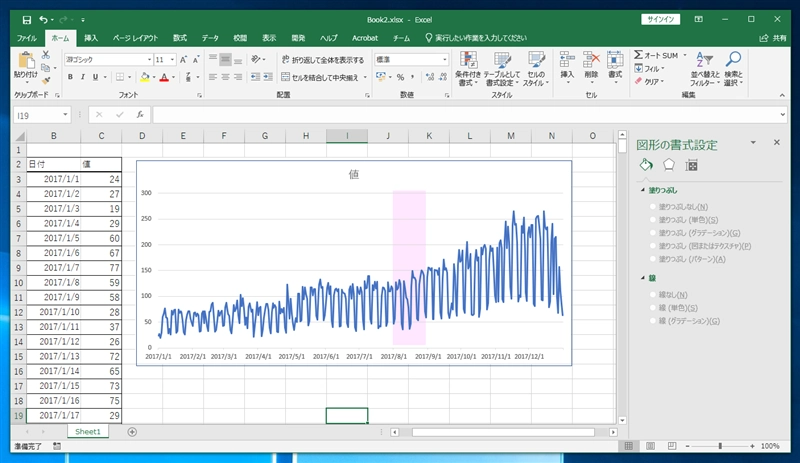Screen dimensions: 800x463
Task: Open 条件付き書式 conditional formatting
Action: pos(468,69)
